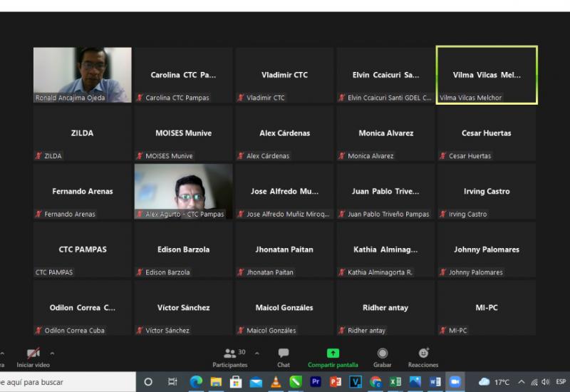Screen dimensions: 570x392
Task: Click the Windows search box
Action: tap(64, 382)
